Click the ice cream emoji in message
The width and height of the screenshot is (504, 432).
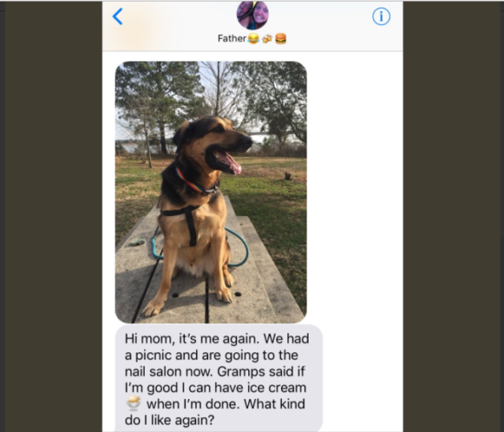coord(133,404)
